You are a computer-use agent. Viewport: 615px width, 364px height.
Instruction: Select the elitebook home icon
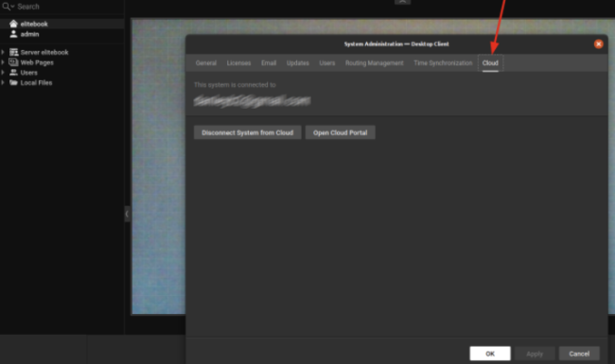13,24
